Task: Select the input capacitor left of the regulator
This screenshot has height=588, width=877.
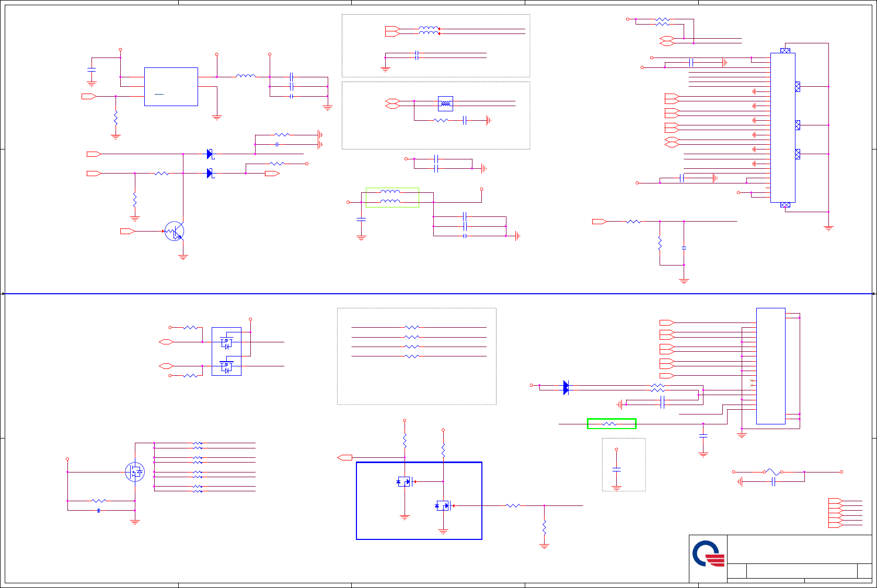Action: click(91, 70)
